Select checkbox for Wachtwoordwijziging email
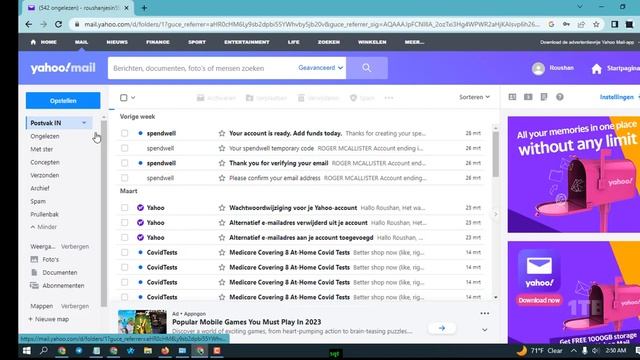 click(124, 208)
